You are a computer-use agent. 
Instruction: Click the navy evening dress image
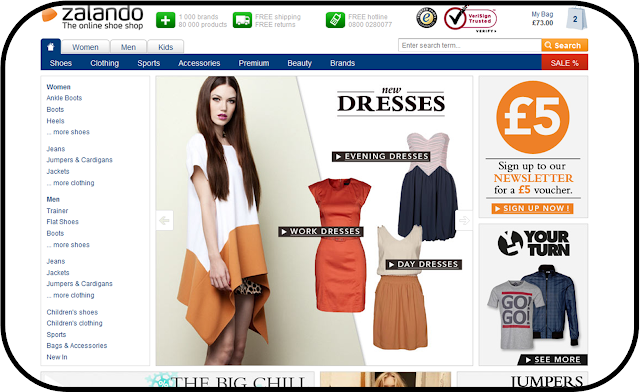[x=429, y=186]
